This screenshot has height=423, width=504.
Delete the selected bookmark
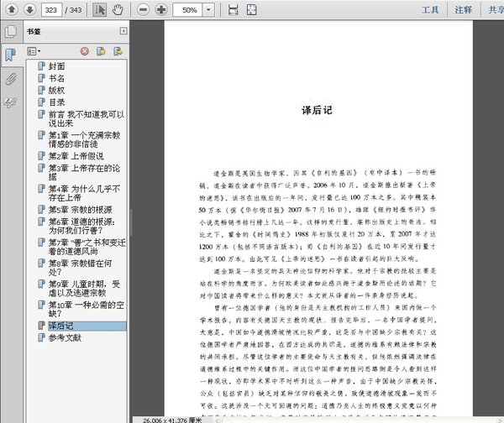[x=85, y=51]
